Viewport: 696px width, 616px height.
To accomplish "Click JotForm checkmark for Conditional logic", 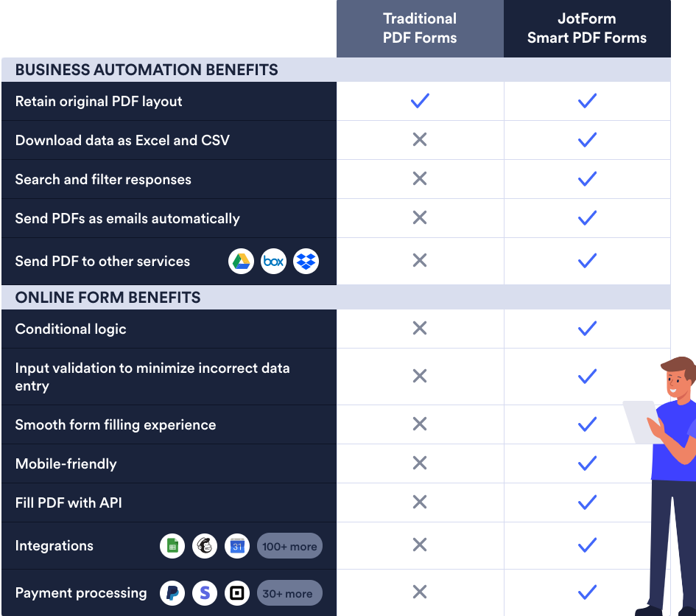I will pyautogui.click(x=587, y=329).
